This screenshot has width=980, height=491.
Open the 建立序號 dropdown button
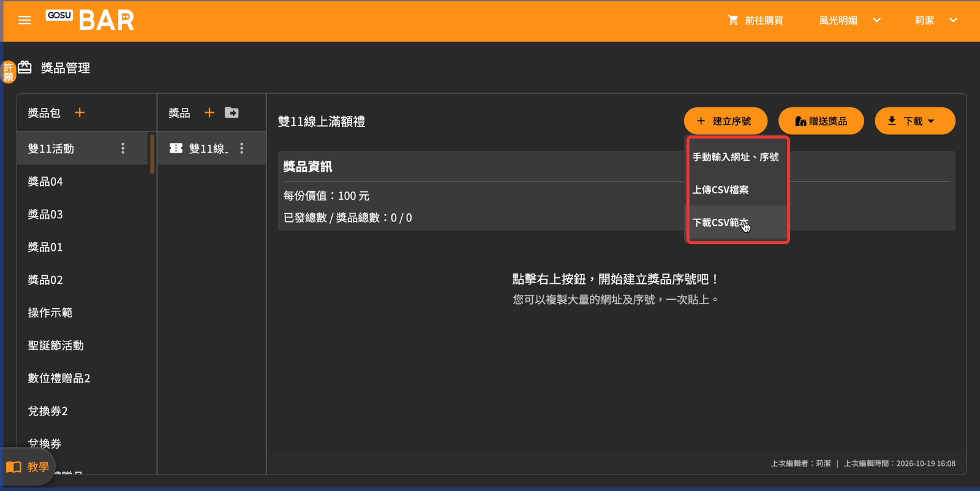(725, 121)
